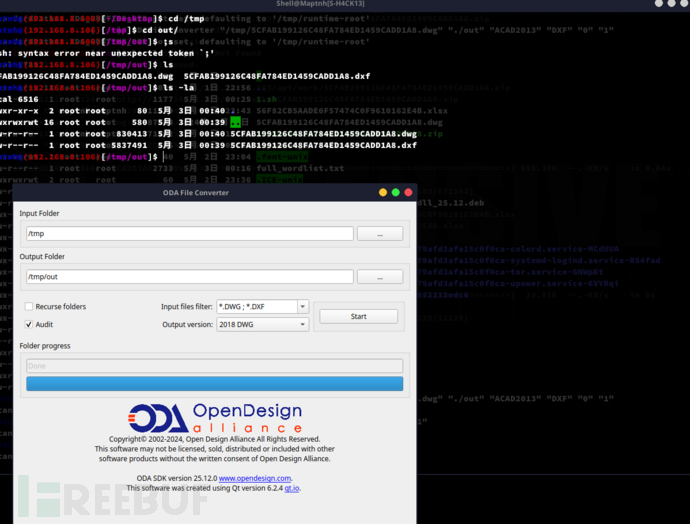Open the qt.io link

[292, 488]
